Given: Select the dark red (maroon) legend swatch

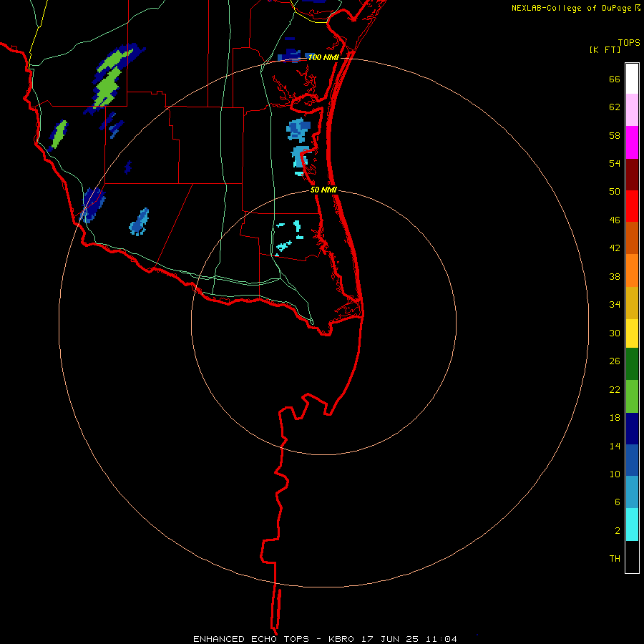Looking at the screenshot, I should 632,175.
